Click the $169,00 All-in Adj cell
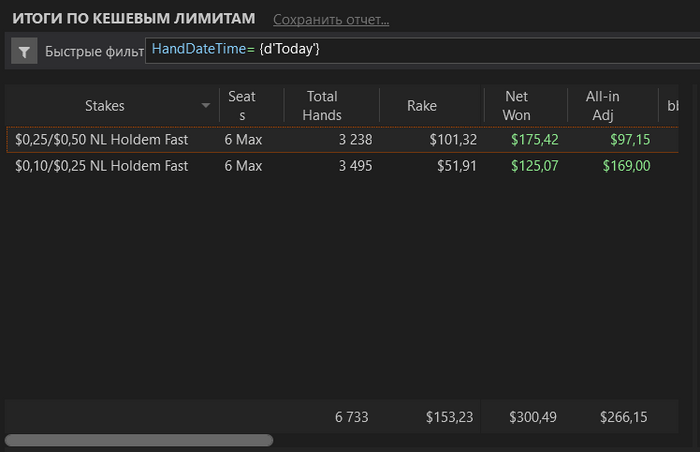 [626, 166]
